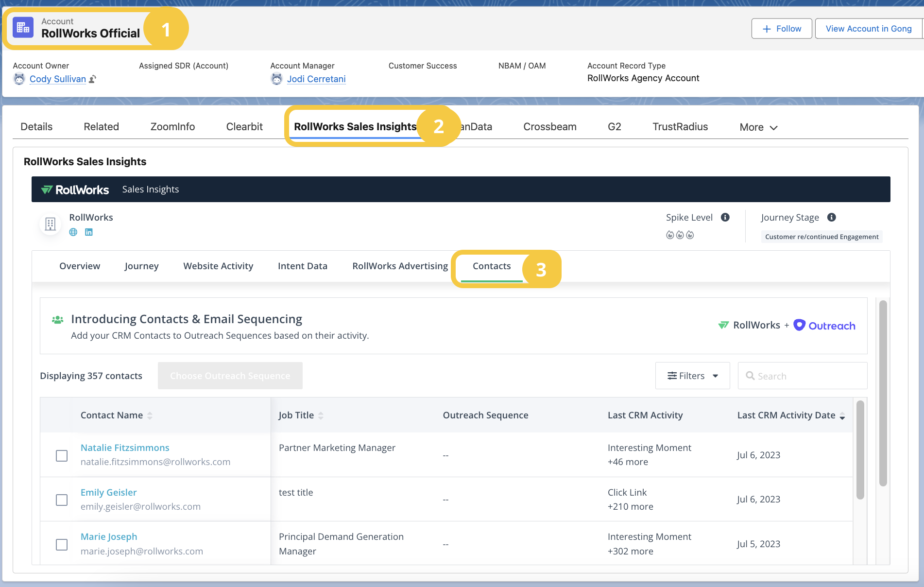Click the Spike Level info icon
This screenshot has height=587, width=924.
point(725,217)
